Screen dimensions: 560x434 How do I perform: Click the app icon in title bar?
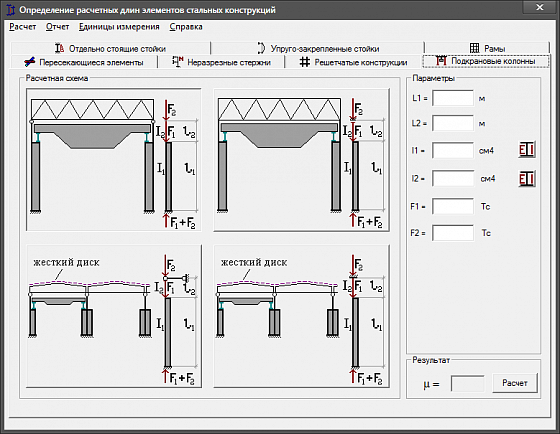(x=11, y=10)
